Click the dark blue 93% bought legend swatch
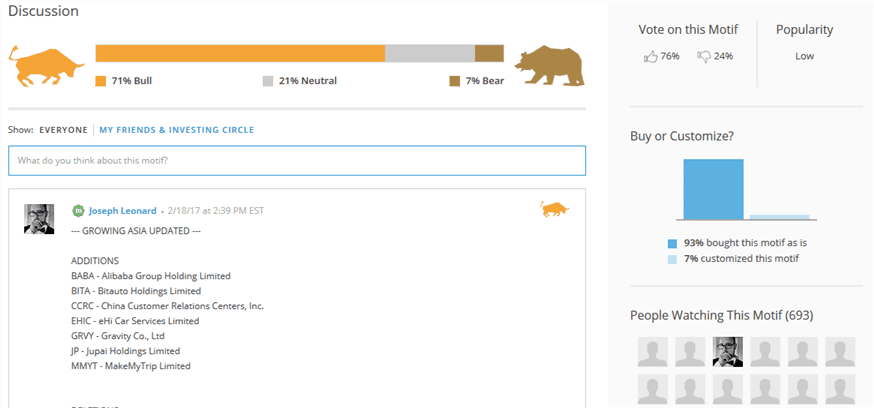 pos(673,243)
